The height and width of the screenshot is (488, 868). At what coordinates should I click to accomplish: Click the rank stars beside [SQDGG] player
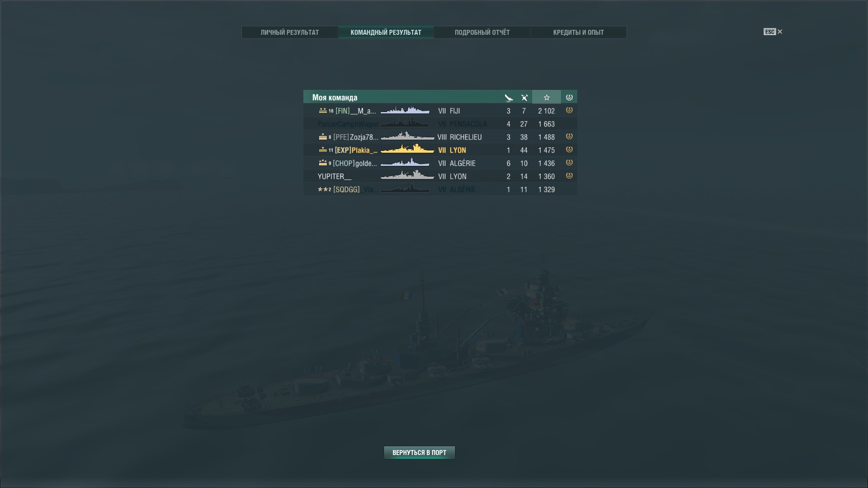tap(323, 189)
